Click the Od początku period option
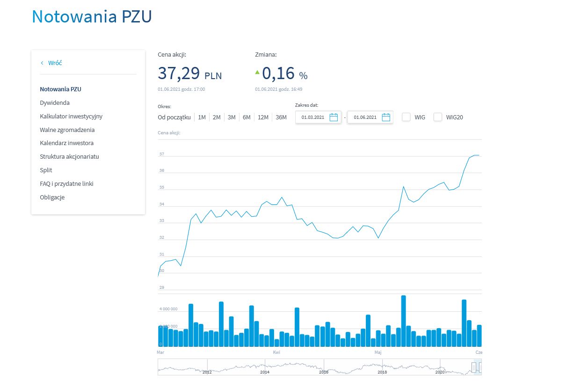 point(174,117)
